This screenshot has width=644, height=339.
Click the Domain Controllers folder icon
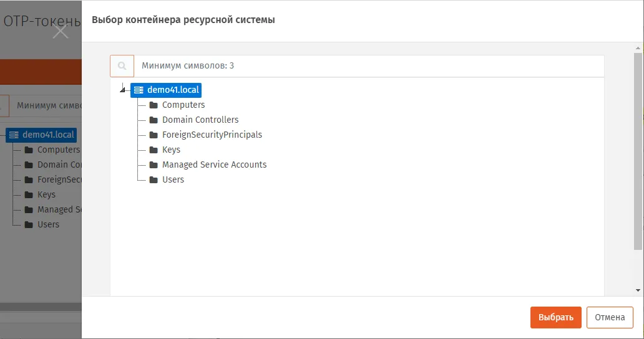coord(154,120)
